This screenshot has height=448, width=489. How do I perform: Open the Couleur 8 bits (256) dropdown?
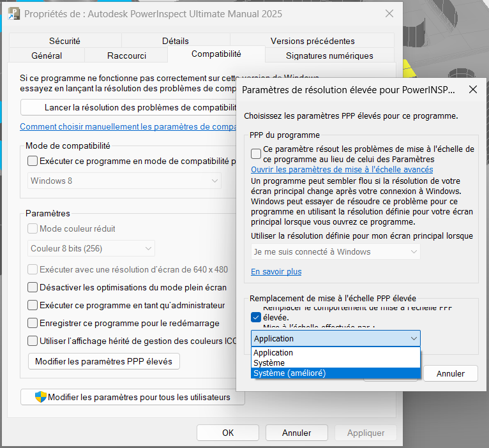(x=91, y=248)
